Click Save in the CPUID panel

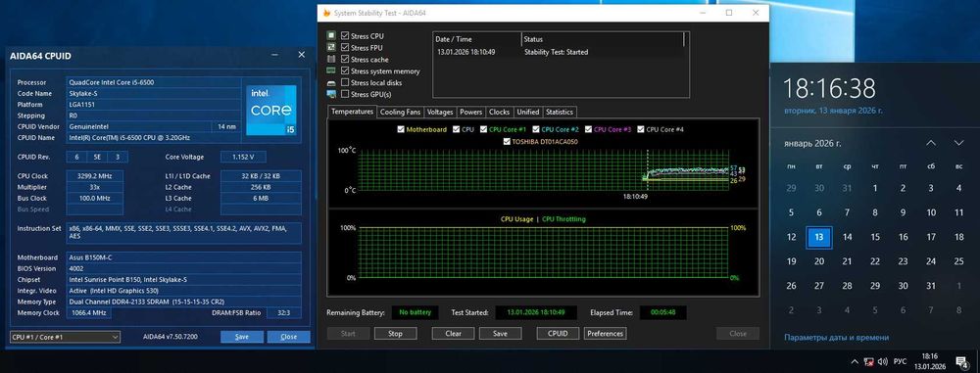pyautogui.click(x=242, y=337)
